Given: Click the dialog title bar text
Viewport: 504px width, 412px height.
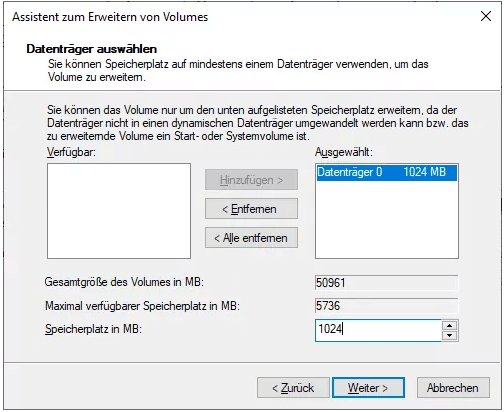Looking at the screenshot, I should (110, 17).
